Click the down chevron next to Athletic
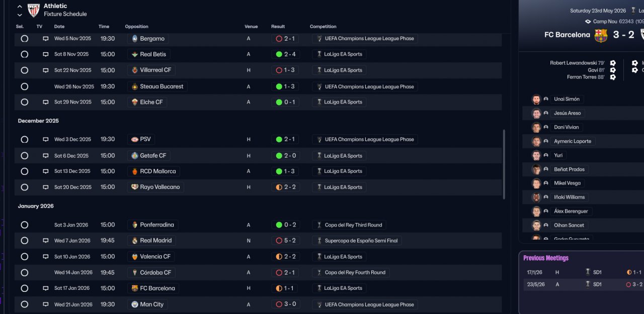Screen dimensions: 644x314 click(20, 15)
